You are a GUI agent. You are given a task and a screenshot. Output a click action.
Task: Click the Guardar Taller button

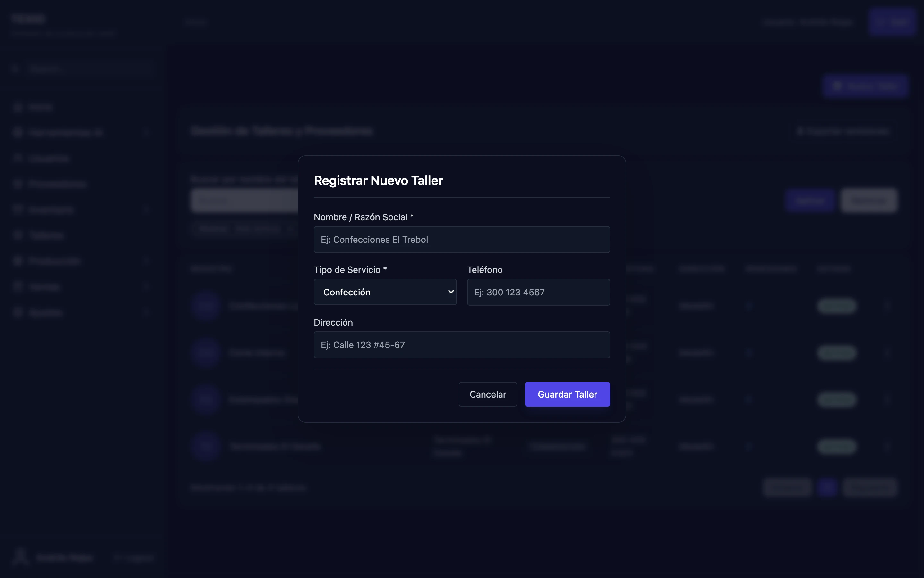pos(567,394)
